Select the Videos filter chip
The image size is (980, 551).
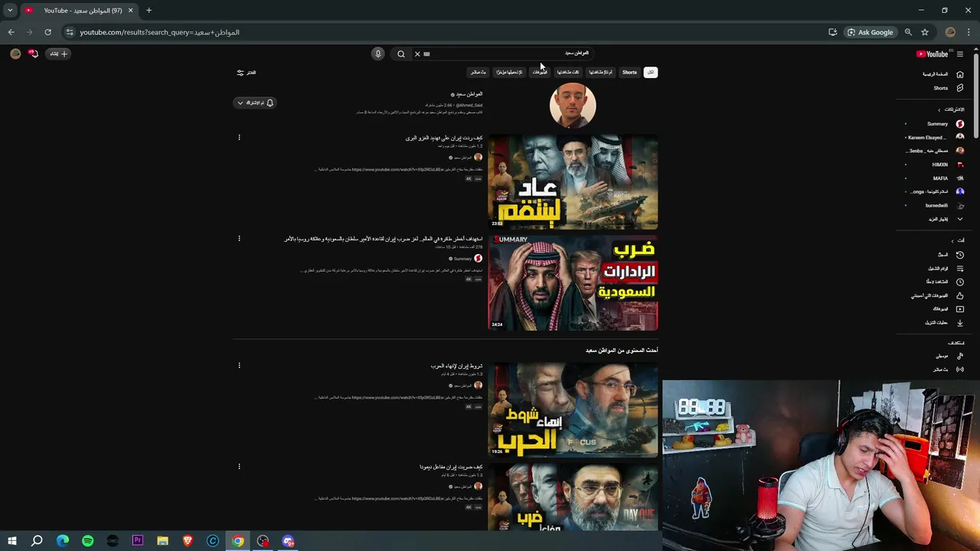(540, 73)
